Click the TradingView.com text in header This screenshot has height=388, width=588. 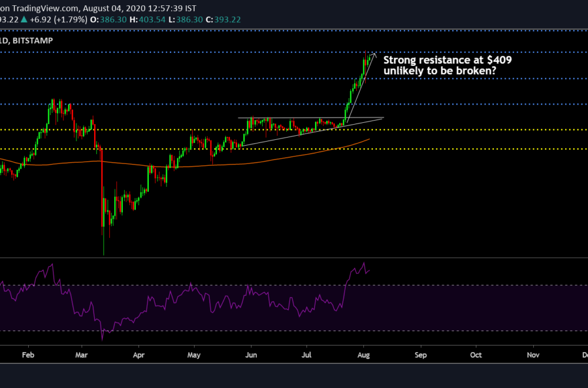coord(45,8)
